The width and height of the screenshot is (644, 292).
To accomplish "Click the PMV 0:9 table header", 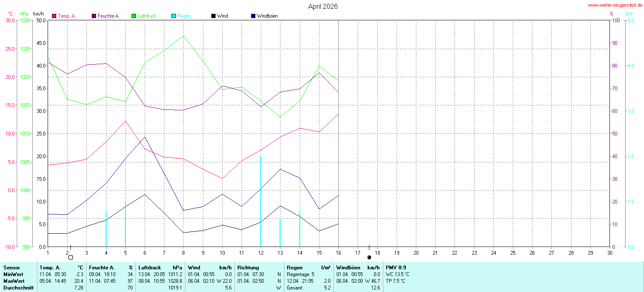I will click(x=396, y=268).
